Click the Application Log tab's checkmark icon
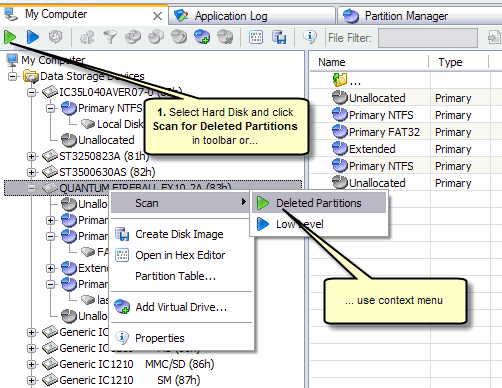This screenshot has height=388, width=502. (181, 16)
